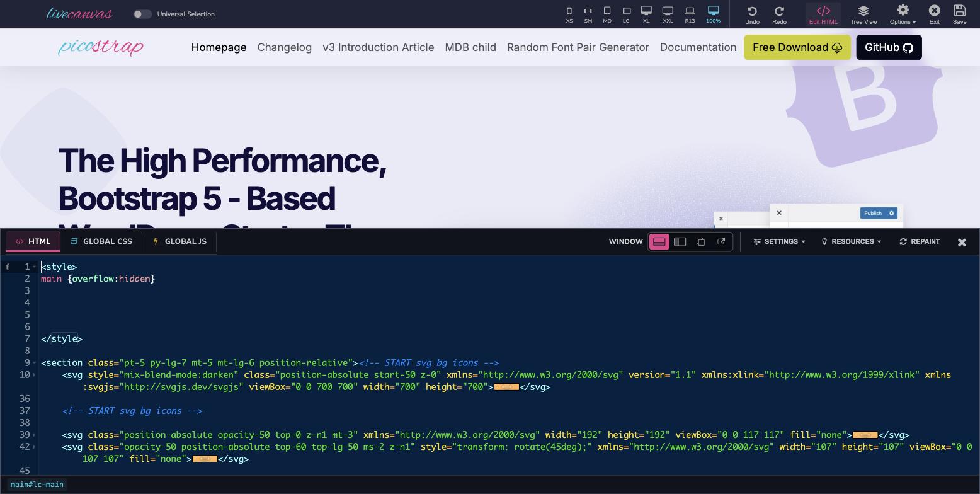Toggle the Universal Selection switch
This screenshot has width=980, height=494.
pos(142,14)
